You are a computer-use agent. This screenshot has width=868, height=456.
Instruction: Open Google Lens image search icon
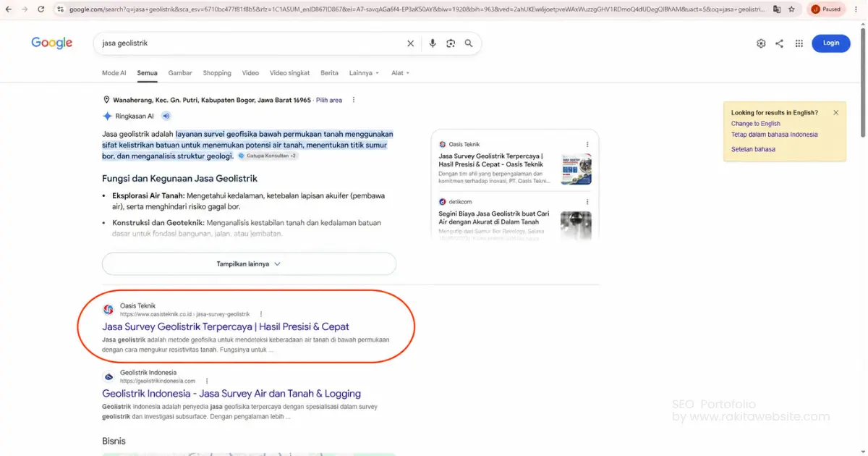click(451, 43)
